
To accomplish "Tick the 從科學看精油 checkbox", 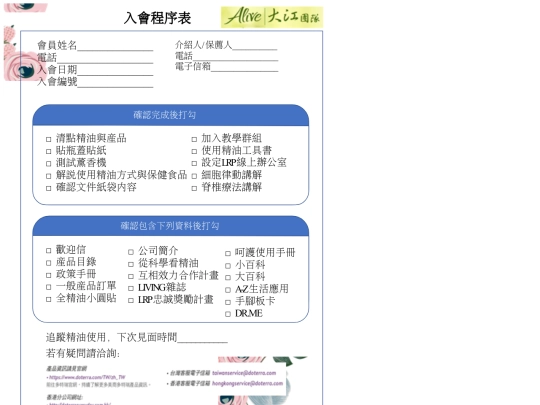I will coord(131,264).
